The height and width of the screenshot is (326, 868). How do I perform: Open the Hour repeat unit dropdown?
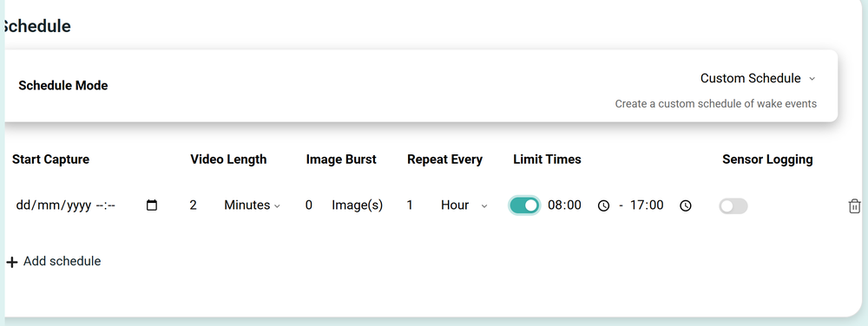point(464,205)
